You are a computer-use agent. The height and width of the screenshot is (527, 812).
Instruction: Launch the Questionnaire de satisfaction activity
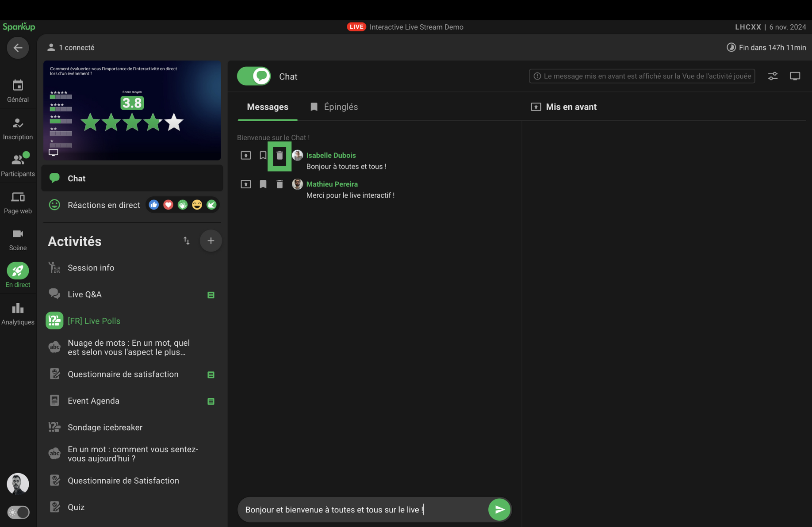[x=123, y=374]
